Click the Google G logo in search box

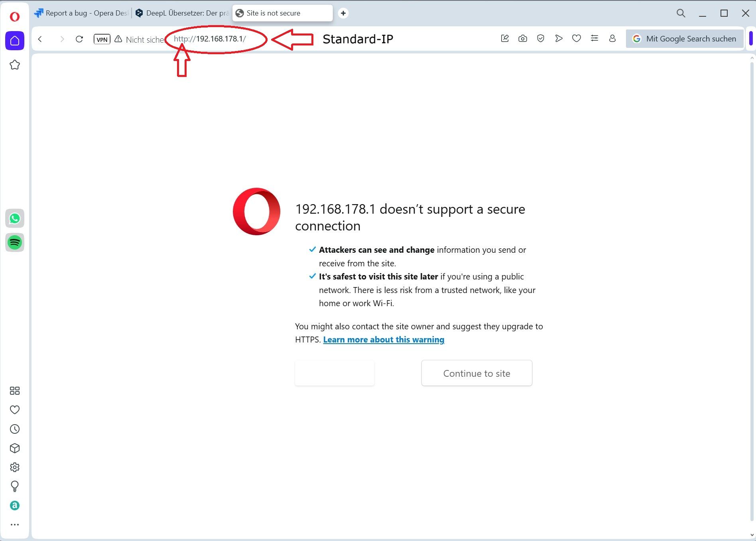[x=637, y=39]
